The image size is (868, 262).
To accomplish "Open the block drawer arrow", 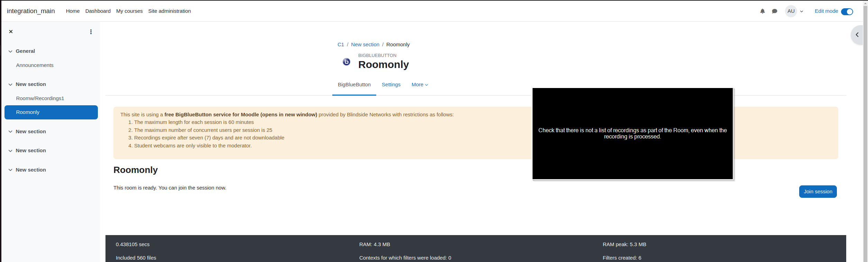I will click(x=857, y=35).
